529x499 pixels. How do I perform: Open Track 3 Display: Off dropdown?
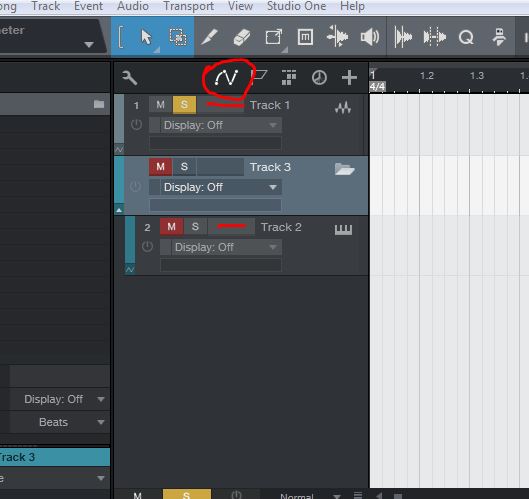pos(221,187)
